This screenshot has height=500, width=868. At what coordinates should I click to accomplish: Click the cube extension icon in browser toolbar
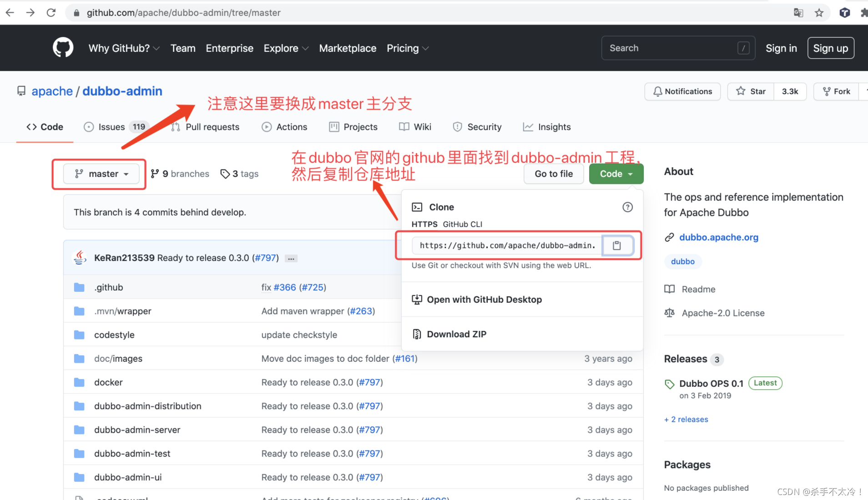point(844,13)
